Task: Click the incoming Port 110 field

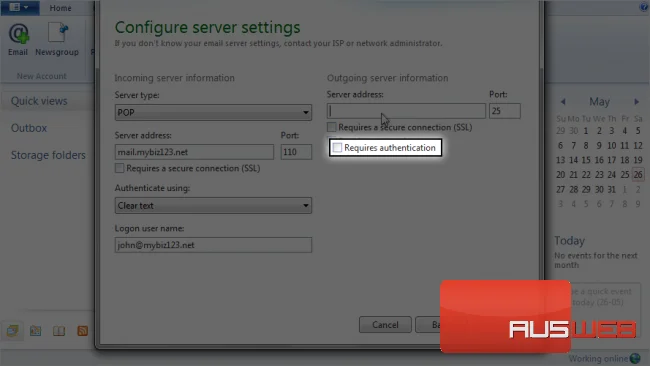Action: (296, 152)
